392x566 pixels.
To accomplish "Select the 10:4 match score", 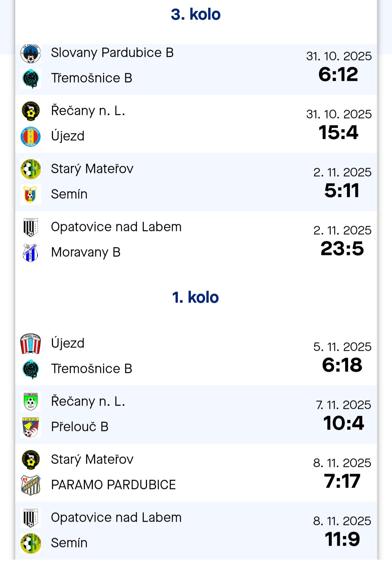I will tap(343, 423).
